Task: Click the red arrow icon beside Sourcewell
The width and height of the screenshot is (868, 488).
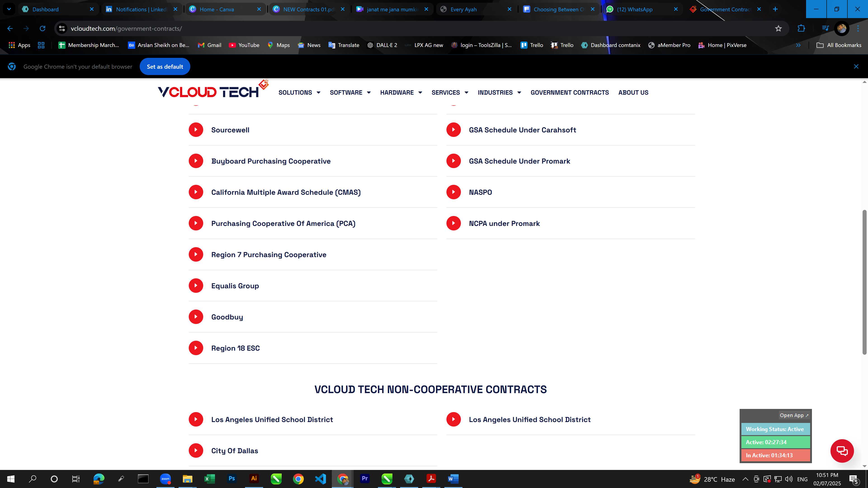Action: coord(196,130)
